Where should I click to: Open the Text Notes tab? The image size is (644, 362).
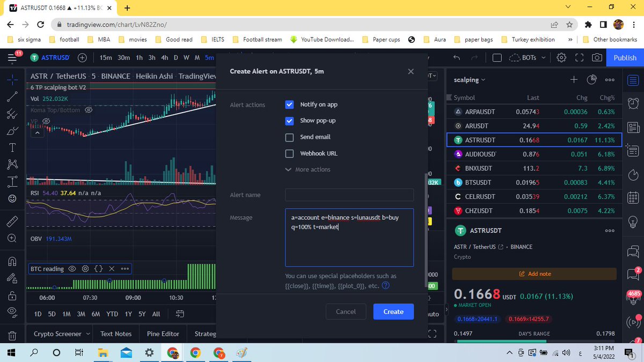(x=116, y=334)
